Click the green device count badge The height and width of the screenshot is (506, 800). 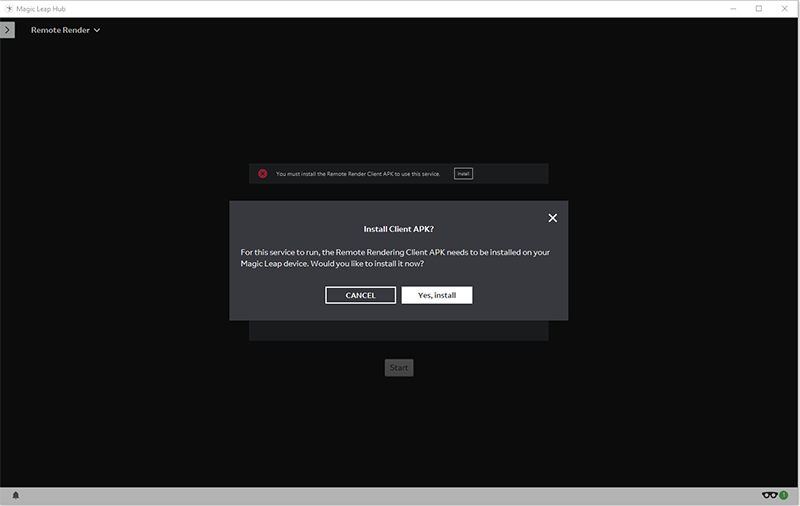click(x=783, y=494)
